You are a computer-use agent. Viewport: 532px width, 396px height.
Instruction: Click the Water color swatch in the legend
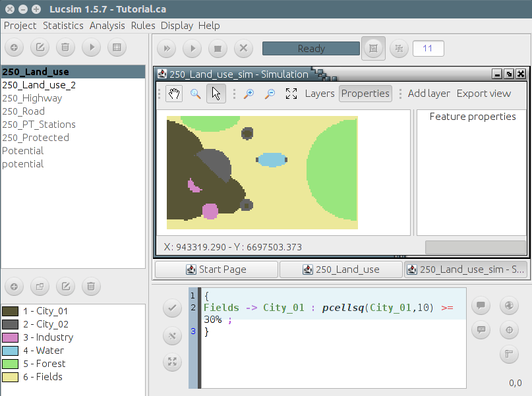[11, 350]
